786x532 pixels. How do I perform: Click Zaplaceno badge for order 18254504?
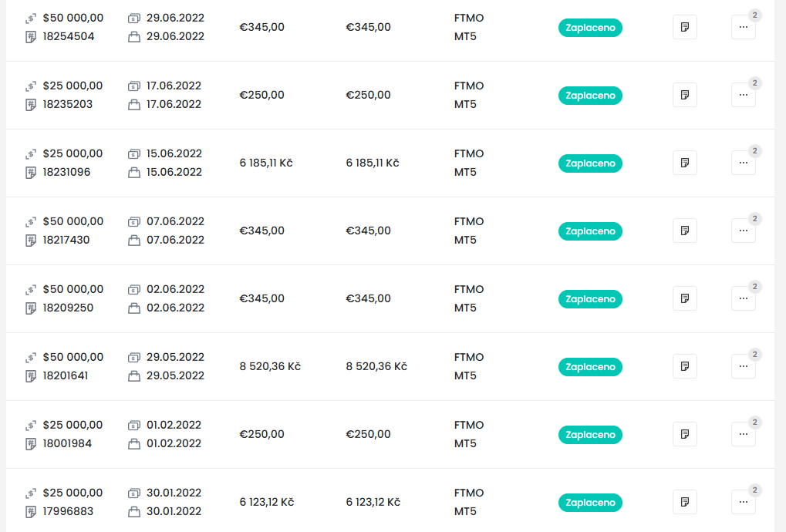coord(590,28)
